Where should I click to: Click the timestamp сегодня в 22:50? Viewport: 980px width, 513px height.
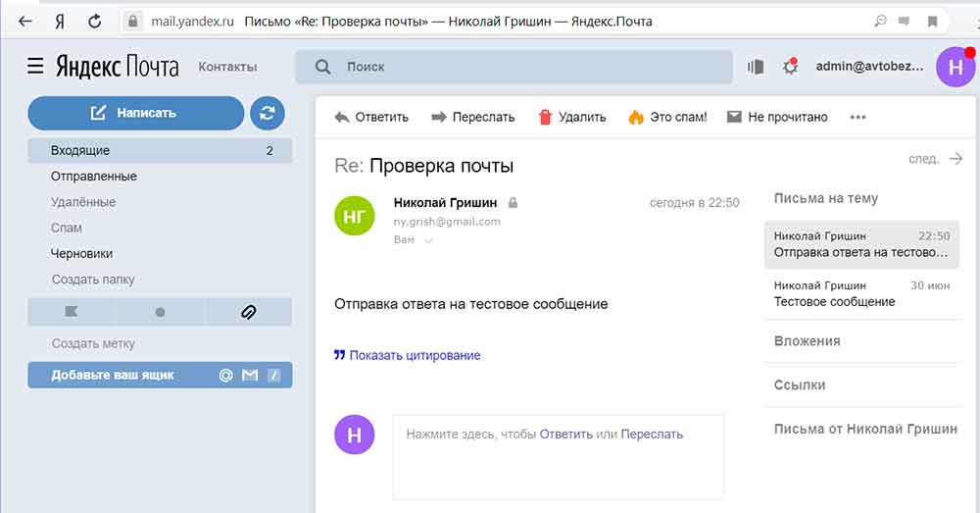point(695,203)
